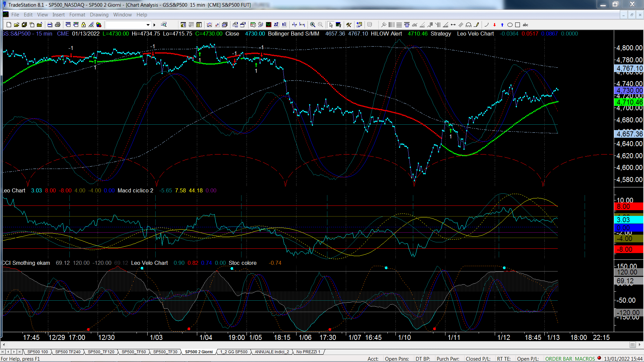The image size is (644, 362).
Task: Switch to the SP500 100 workspace tab
Action: coord(38,352)
